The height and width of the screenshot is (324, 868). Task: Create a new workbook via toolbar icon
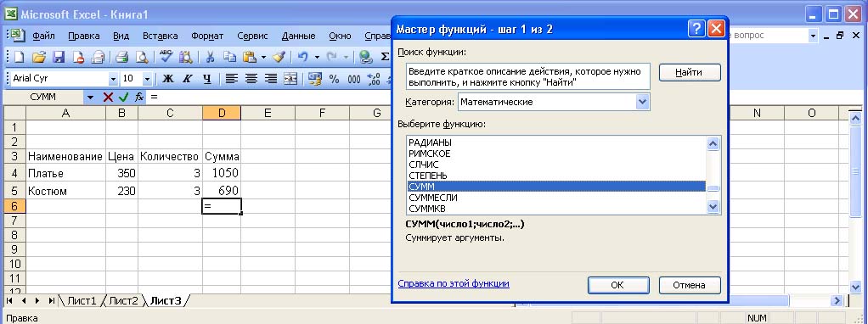(19, 57)
